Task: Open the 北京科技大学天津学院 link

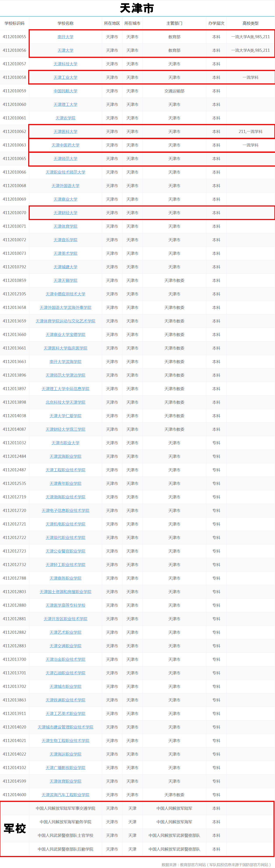Action: pyautogui.click(x=65, y=402)
